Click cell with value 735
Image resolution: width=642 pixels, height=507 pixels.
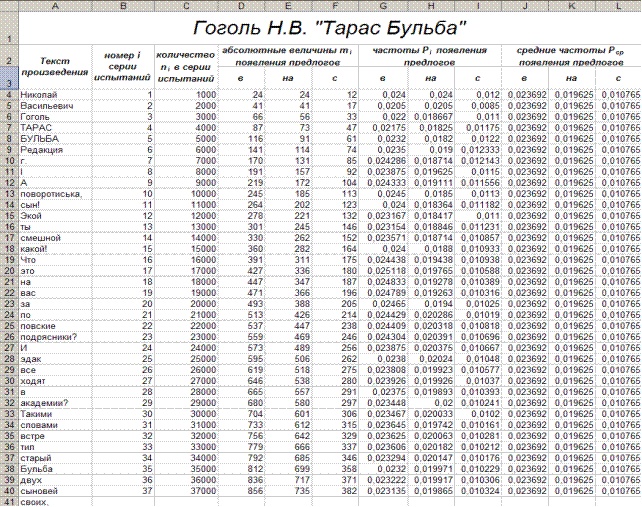pos(288,491)
